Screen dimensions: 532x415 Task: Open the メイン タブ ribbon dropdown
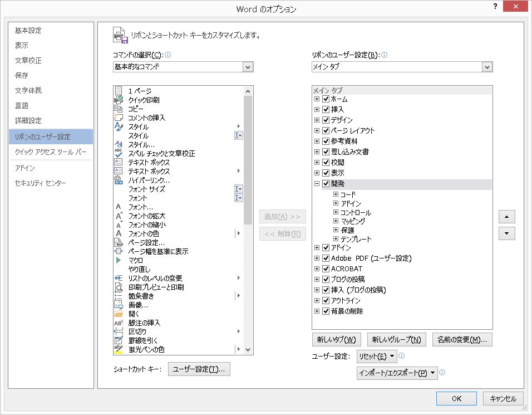point(487,67)
